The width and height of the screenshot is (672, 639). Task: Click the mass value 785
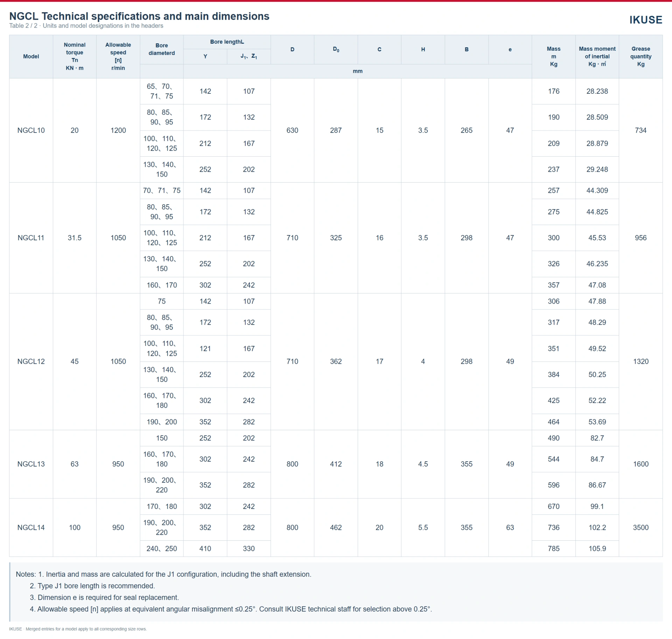pos(554,548)
